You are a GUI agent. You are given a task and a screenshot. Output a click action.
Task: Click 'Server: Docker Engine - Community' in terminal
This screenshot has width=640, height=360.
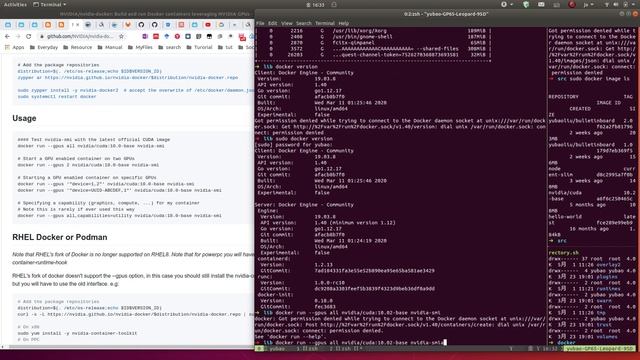[304, 205]
